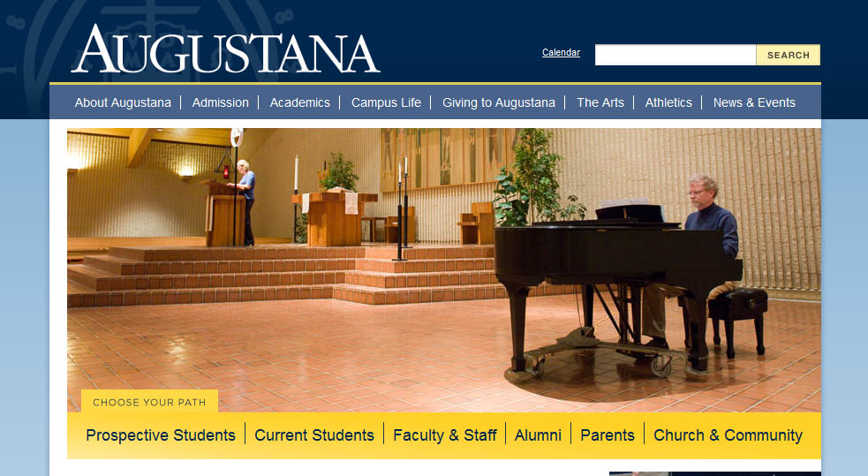
Task: Open the Campus Life menu item
Action: point(386,103)
